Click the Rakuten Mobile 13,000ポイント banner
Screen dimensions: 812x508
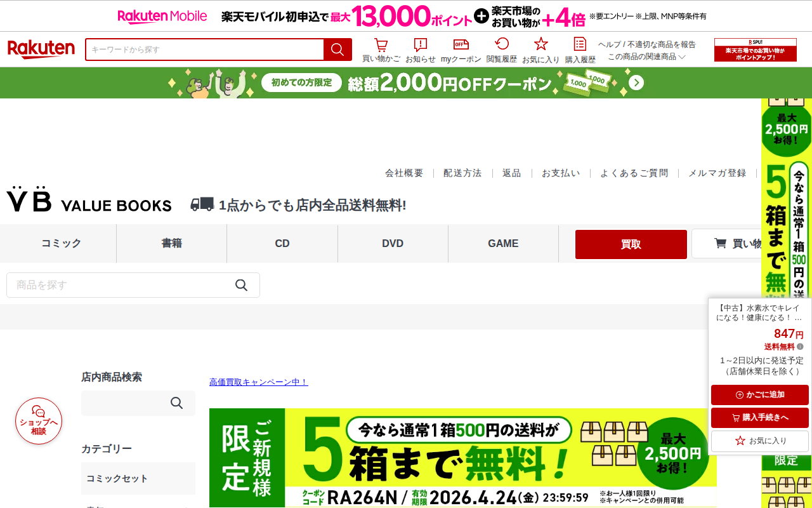(406, 16)
